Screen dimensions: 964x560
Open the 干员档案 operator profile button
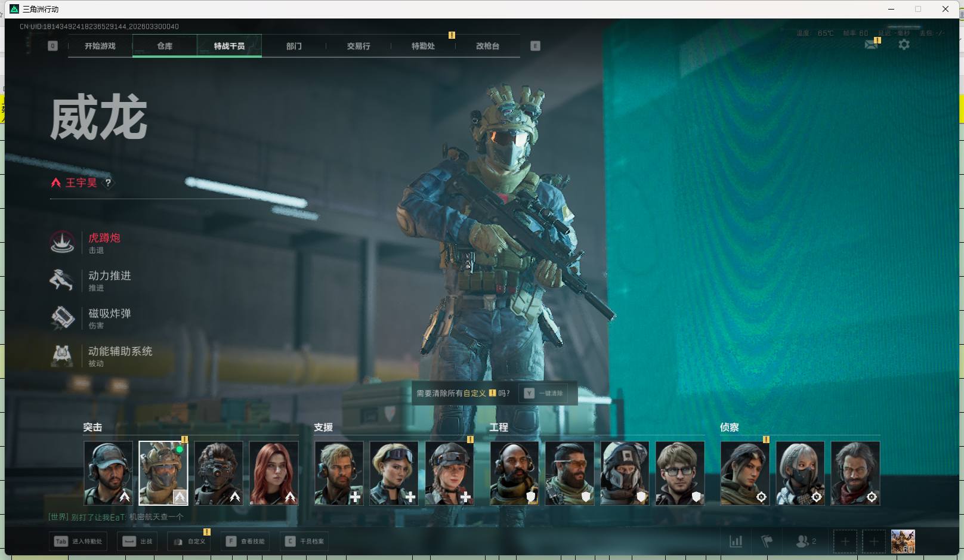pos(305,542)
